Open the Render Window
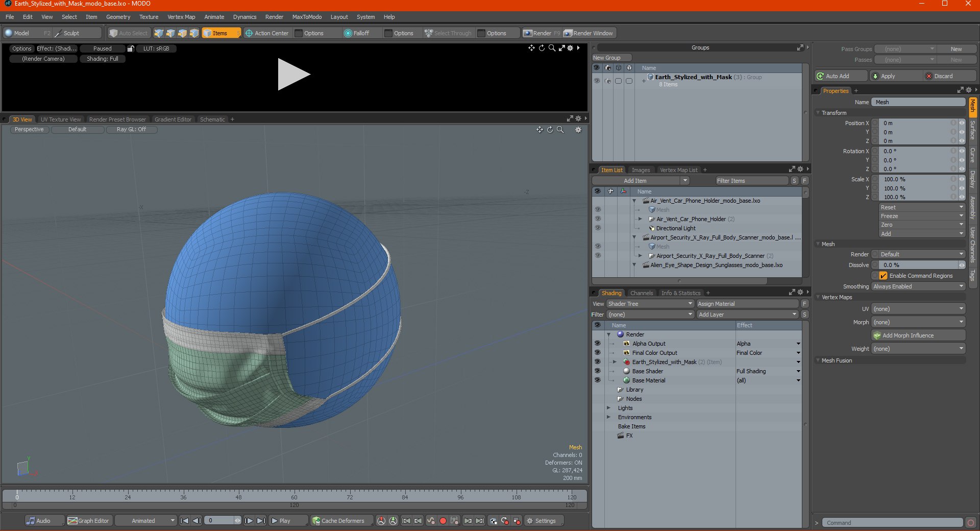 (589, 33)
